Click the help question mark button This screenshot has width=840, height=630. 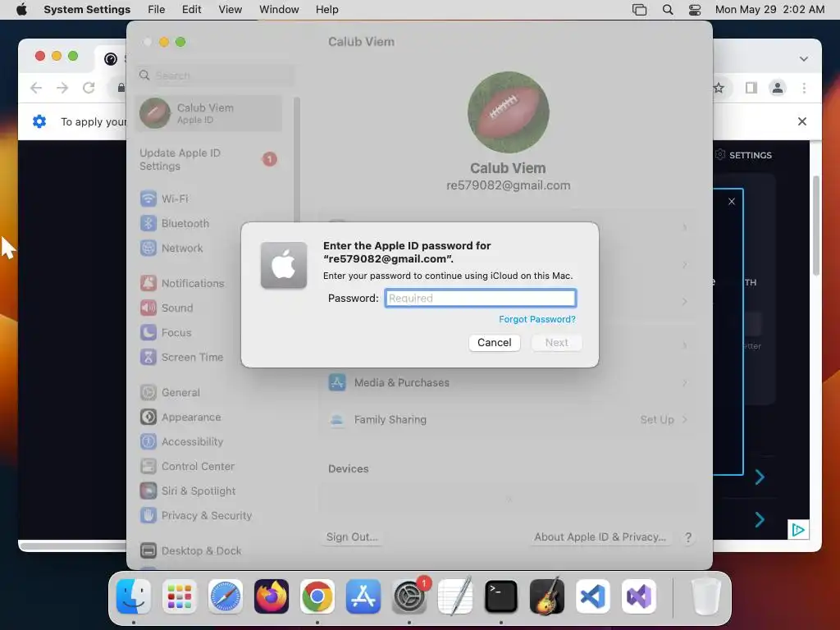(688, 537)
